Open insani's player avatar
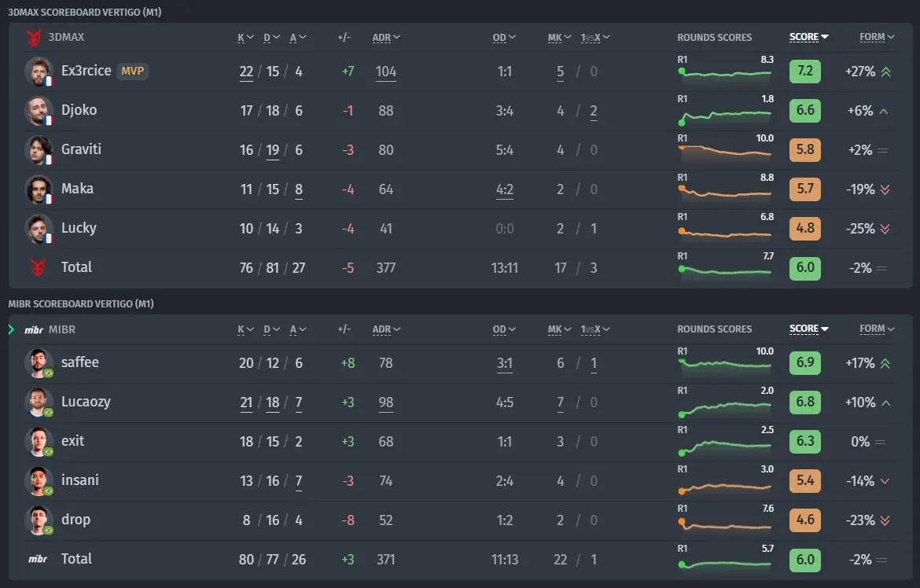 (x=39, y=481)
